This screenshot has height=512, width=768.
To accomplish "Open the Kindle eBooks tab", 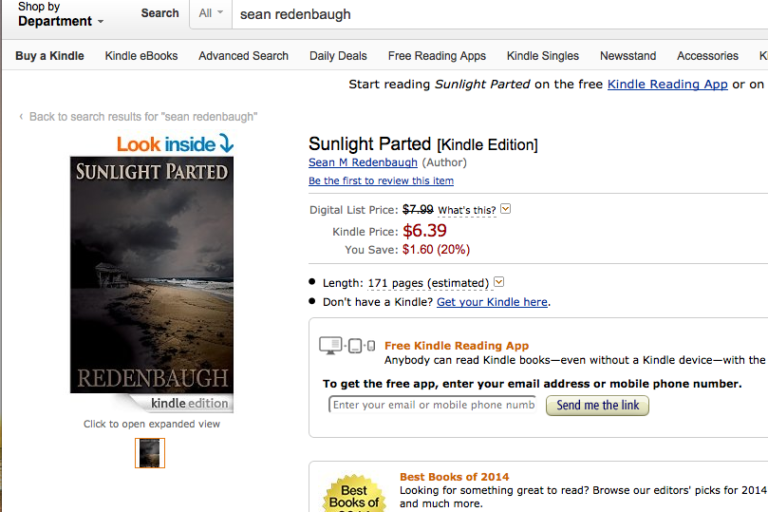I will (141, 56).
